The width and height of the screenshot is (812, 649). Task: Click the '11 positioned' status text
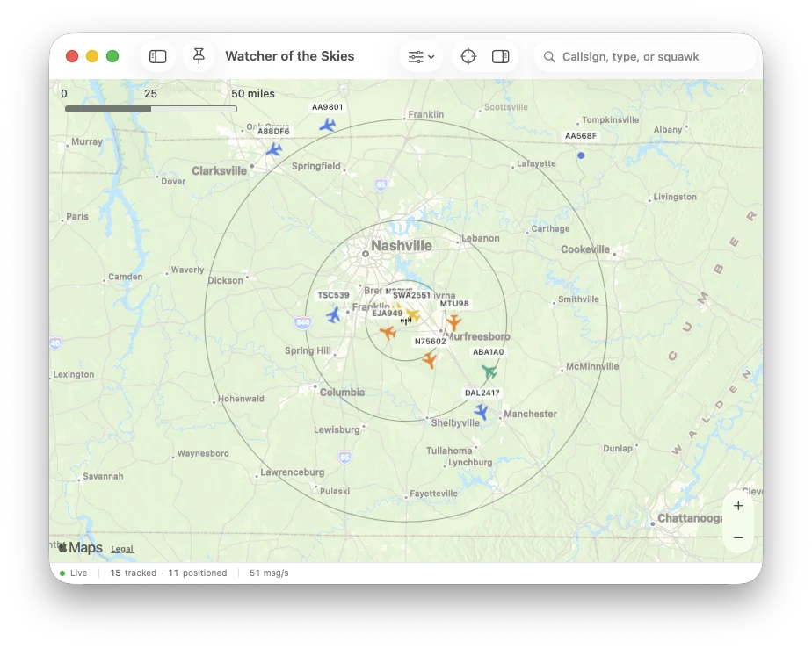point(198,573)
